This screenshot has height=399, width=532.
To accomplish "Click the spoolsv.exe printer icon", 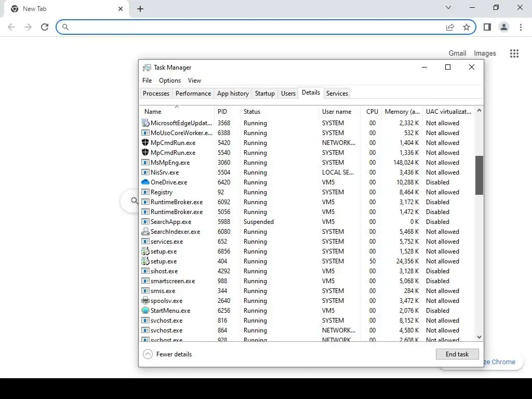I will click(x=145, y=300).
